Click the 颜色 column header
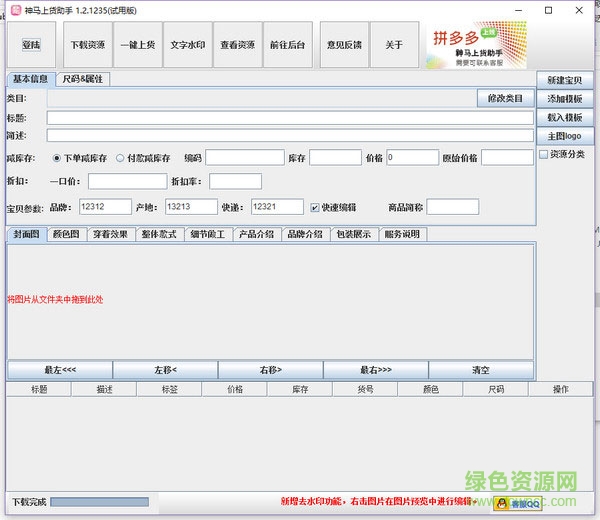 (430, 390)
